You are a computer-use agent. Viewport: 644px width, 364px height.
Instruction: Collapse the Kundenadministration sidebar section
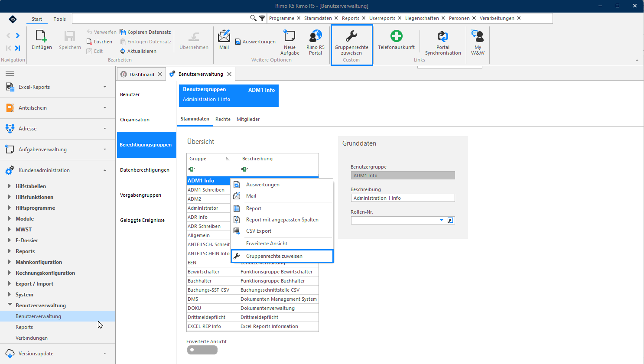click(58, 170)
